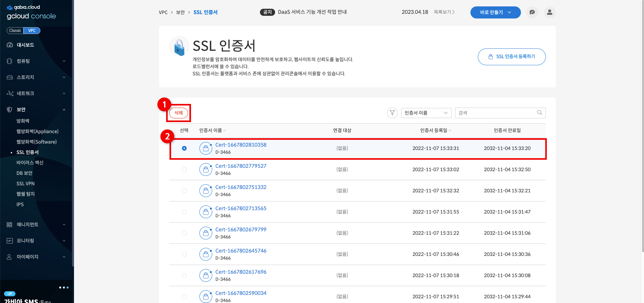Click the management server icon
644x303 pixels.
pos(10,225)
